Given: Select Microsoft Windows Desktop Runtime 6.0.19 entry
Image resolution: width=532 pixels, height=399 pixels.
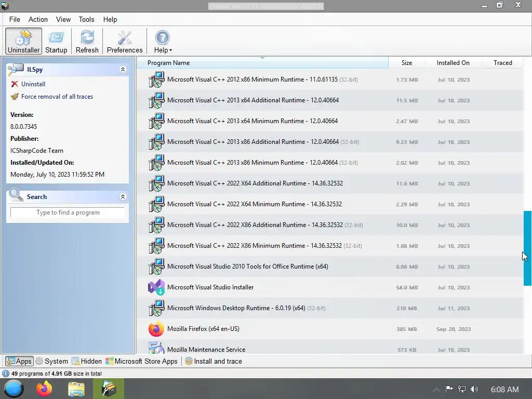Looking at the screenshot, I should (x=330, y=308).
